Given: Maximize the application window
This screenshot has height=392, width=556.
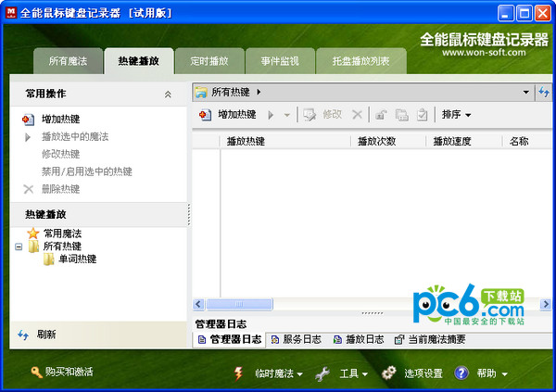Looking at the screenshot, I should [x=524, y=14].
